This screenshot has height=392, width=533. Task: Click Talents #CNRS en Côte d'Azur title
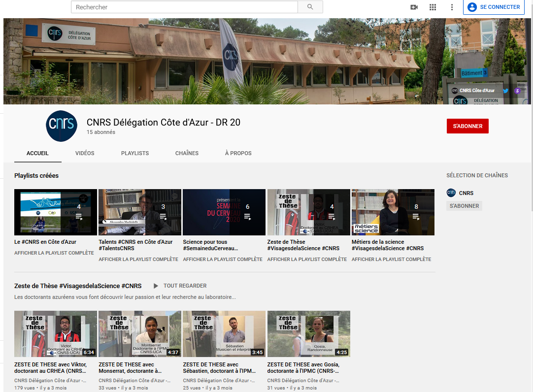[135, 245]
